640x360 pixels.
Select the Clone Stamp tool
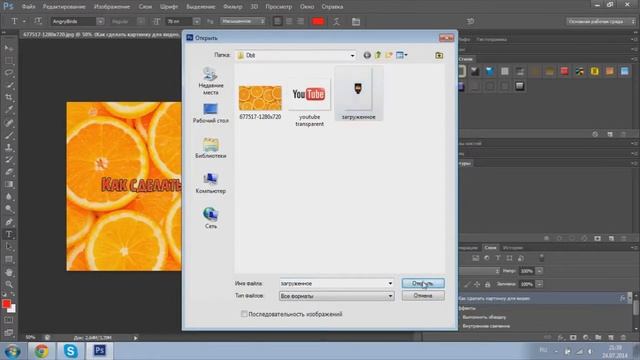pos(9,148)
